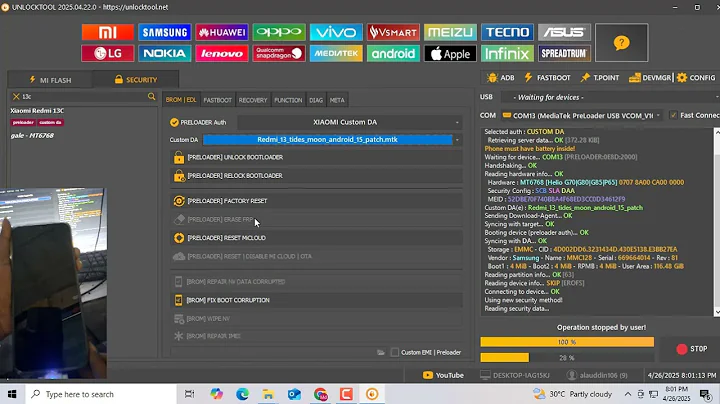The height and width of the screenshot is (404, 720).
Task: Open the USB devices dropdown
Action: (610, 97)
